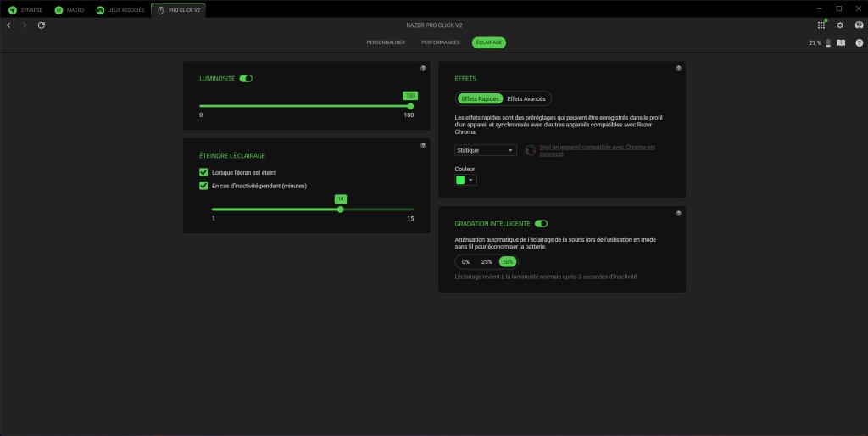Open the Razer account avatar icon
This screenshot has height=436, width=868.
point(859,25)
